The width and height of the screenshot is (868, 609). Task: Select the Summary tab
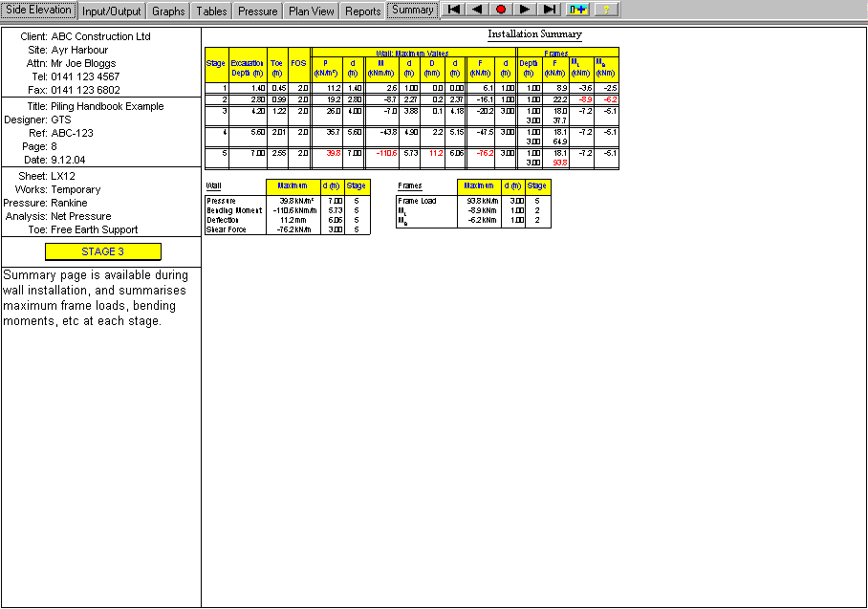tap(413, 10)
